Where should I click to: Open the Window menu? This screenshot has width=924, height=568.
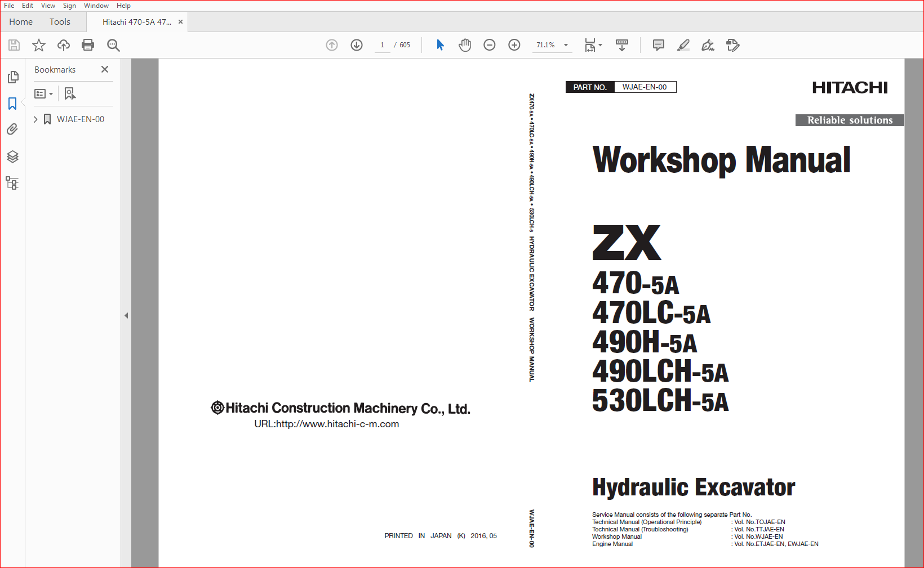click(x=96, y=6)
